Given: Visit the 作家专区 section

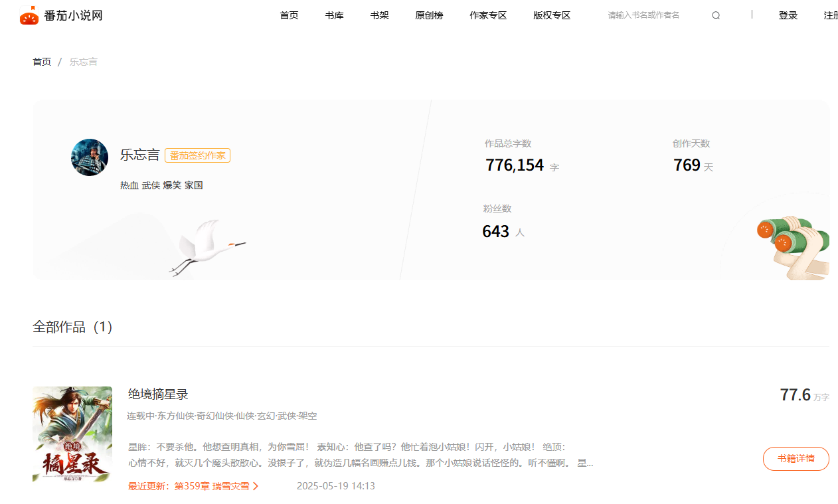Looking at the screenshot, I should pyautogui.click(x=488, y=15).
